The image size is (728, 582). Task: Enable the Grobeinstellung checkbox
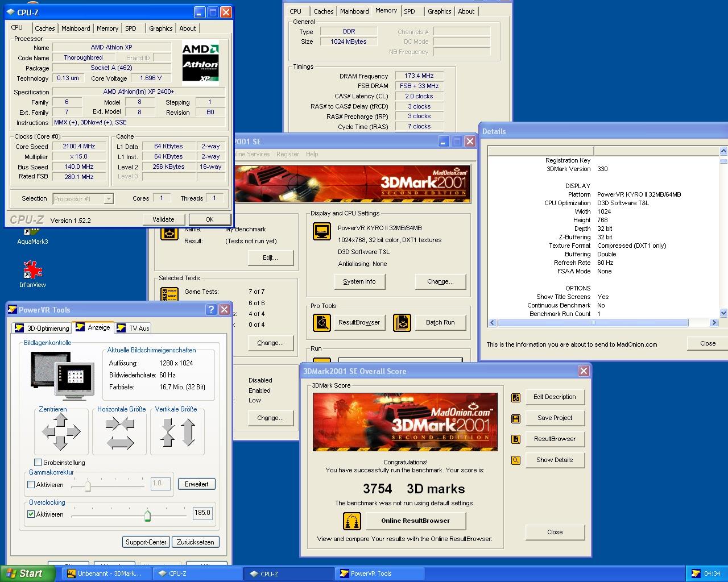[38, 463]
